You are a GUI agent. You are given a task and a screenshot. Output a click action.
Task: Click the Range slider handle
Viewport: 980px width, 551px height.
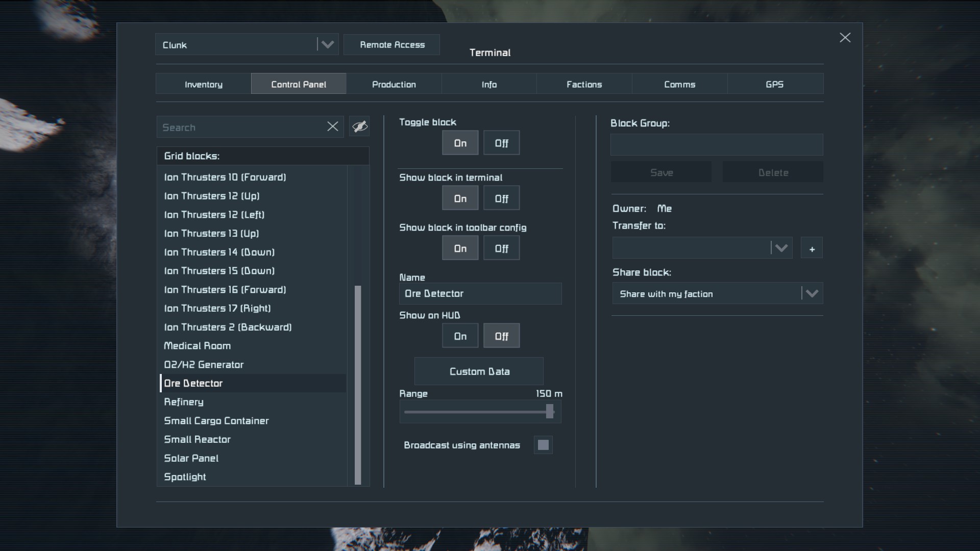point(550,411)
